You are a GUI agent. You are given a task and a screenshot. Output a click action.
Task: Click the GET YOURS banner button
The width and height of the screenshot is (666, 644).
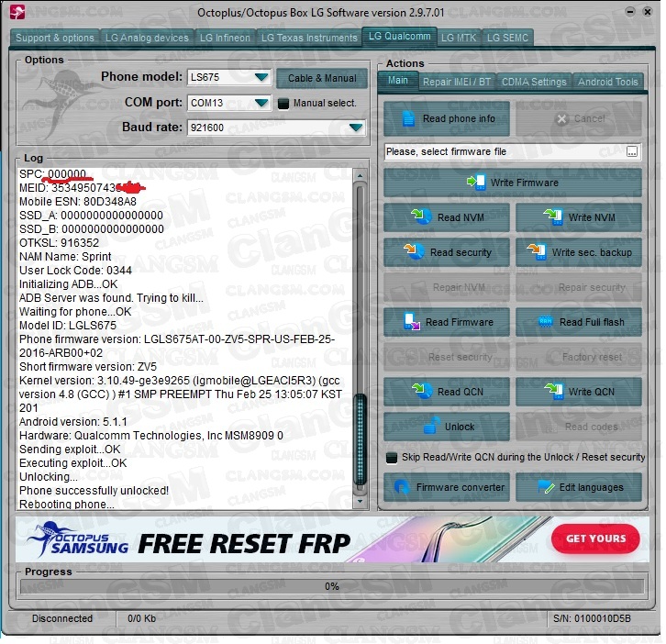(x=595, y=539)
